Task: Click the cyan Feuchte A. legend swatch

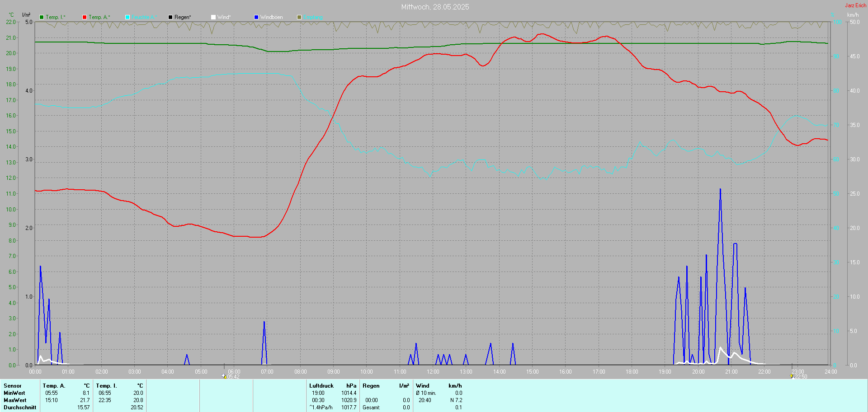Action: pos(127,17)
